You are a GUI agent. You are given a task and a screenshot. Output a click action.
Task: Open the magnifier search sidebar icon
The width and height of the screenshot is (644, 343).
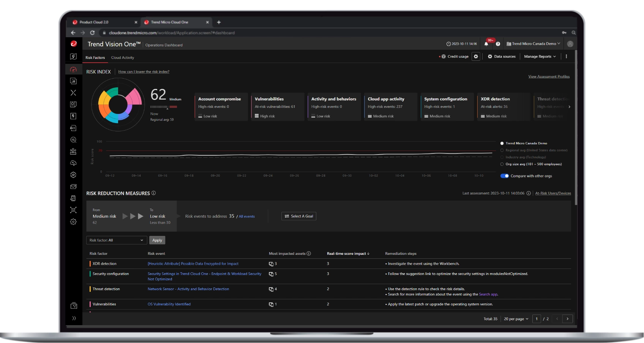[74, 140]
